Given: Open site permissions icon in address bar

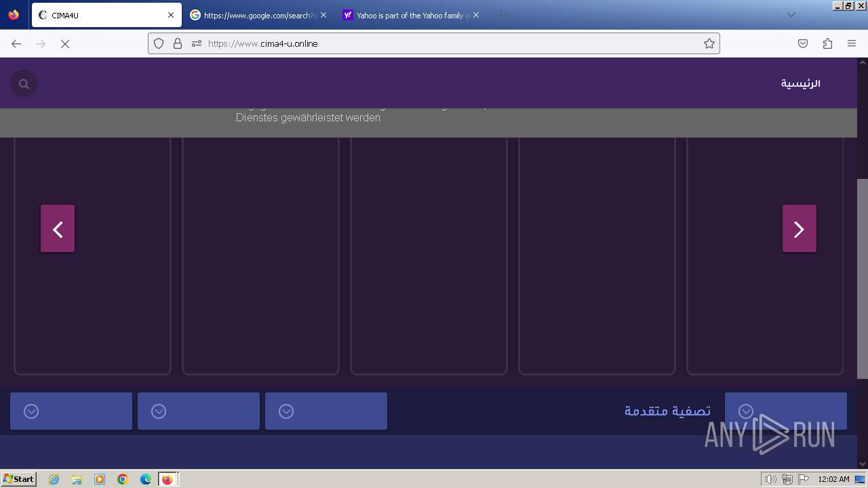Looking at the screenshot, I should coord(197,43).
